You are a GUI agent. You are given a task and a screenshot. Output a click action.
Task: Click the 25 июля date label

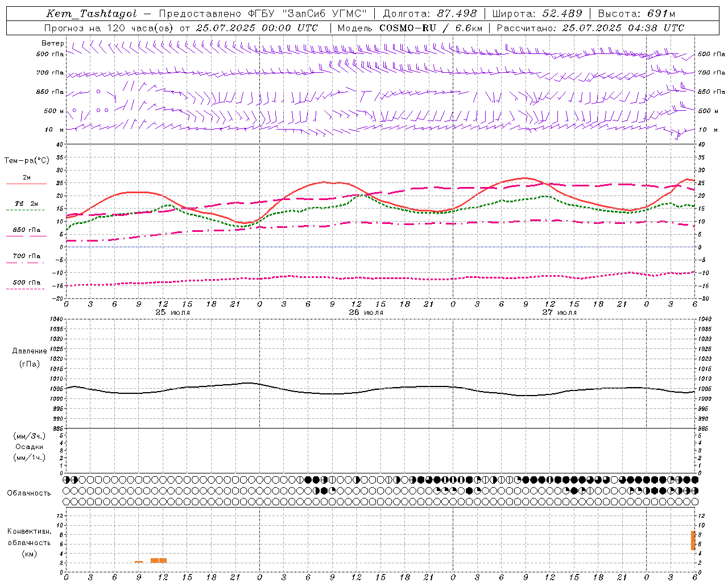(x=173, y=313)
